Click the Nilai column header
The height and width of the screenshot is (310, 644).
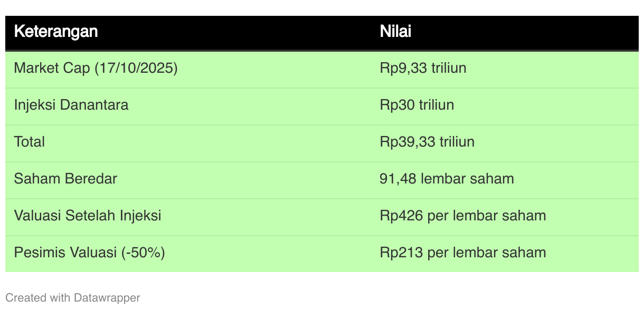click(395, 32)
